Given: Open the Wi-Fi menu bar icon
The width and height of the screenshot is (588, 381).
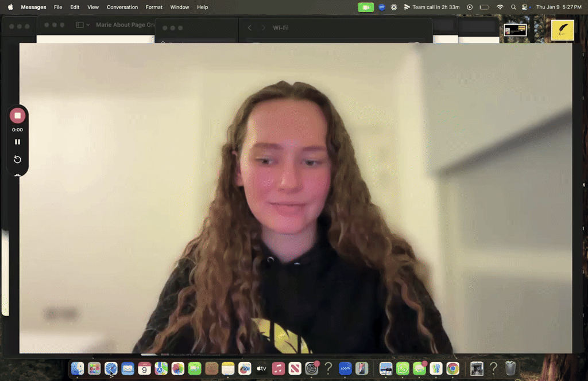Looking at the screenshot, I should click(x=500, y=7).
